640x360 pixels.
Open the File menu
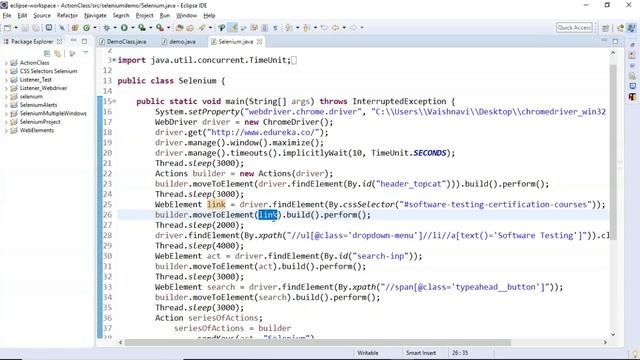[7, 16]
